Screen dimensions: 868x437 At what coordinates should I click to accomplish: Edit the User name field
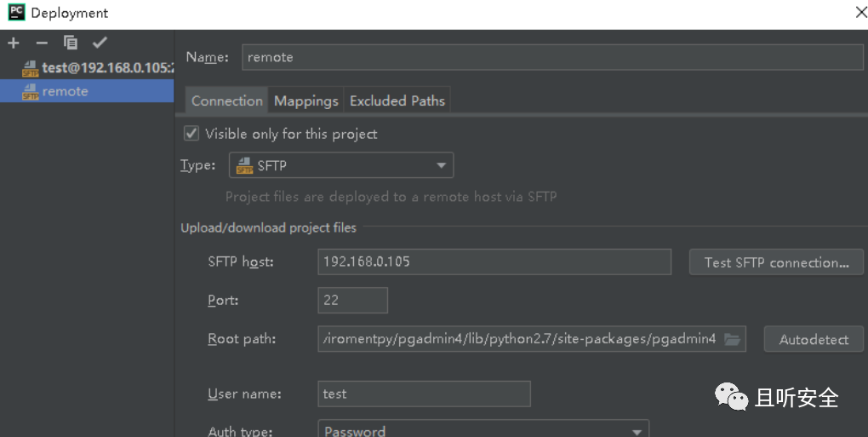pos(424,394)
